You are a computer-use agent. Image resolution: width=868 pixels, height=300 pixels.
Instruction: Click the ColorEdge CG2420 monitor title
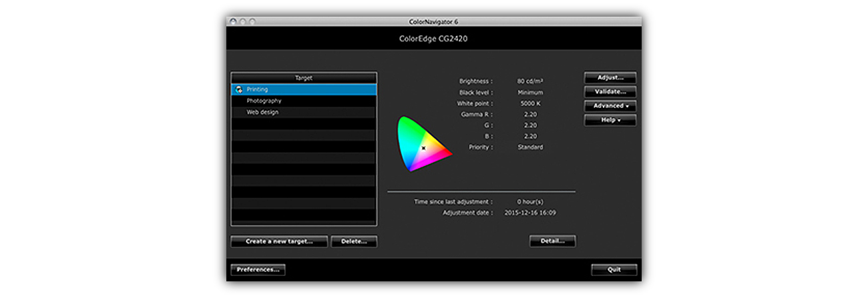pos(434,39)
